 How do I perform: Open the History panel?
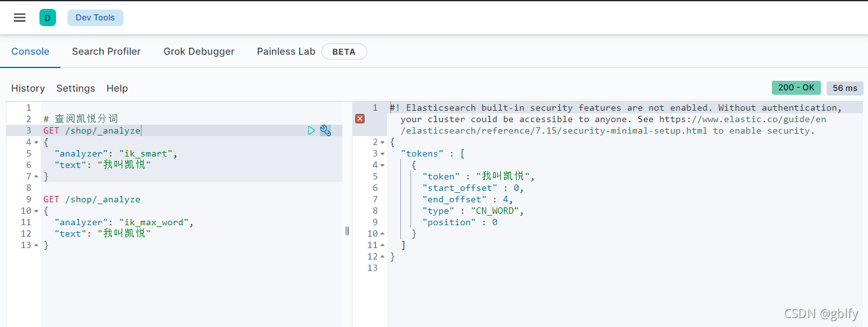(x=28, y=88)
